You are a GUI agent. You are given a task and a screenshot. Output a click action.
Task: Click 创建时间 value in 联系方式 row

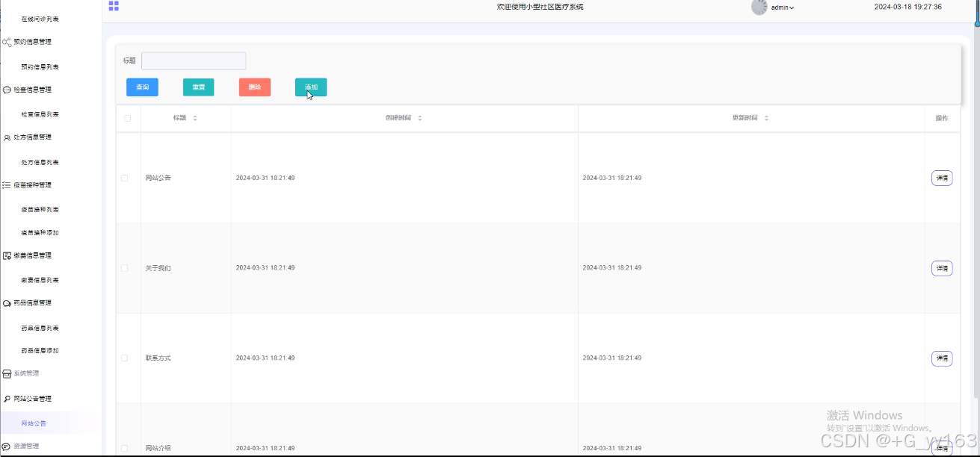point(265,358)
